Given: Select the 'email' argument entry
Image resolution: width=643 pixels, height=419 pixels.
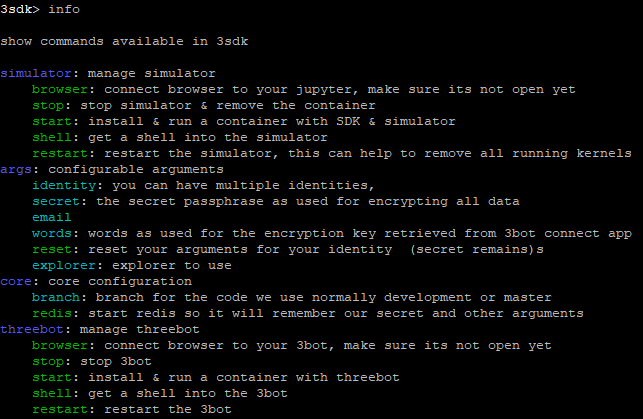Looking at the screenshot, I should pyautogui.click(x=52, y=217).
